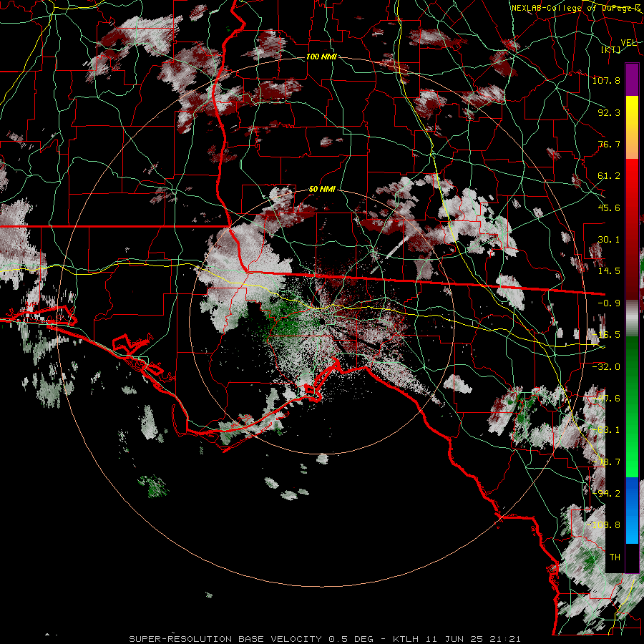Image resolution: width=644 pixels, height=644 pixels.
Task: Click the blue segment of the color bar
Action: point(632,510)
